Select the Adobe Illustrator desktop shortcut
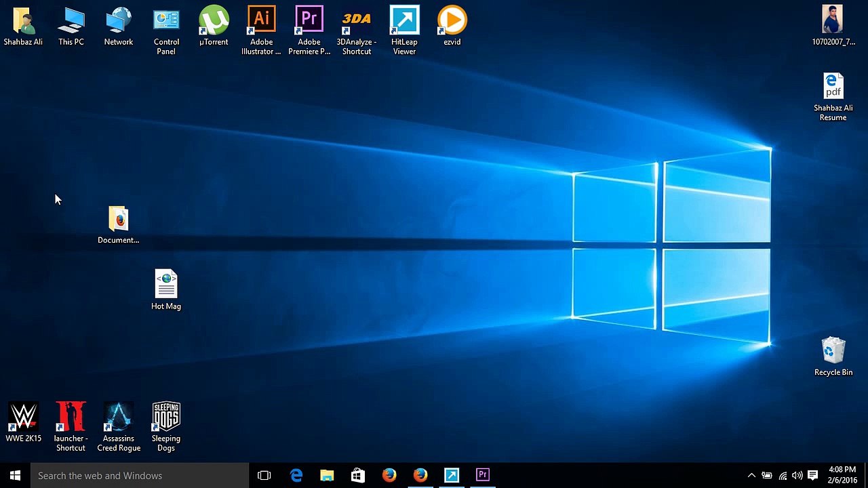Screen dimensions: 868x488 (261, 31)
